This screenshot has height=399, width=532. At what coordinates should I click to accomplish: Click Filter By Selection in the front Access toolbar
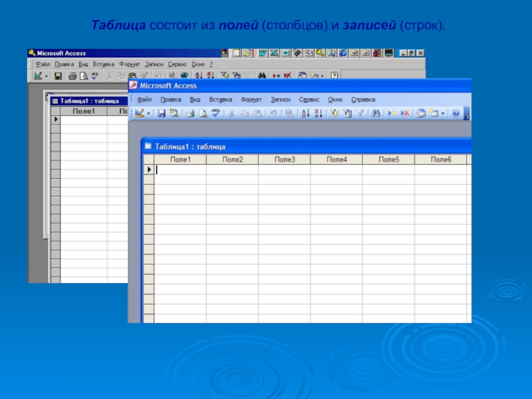[334, 113]
